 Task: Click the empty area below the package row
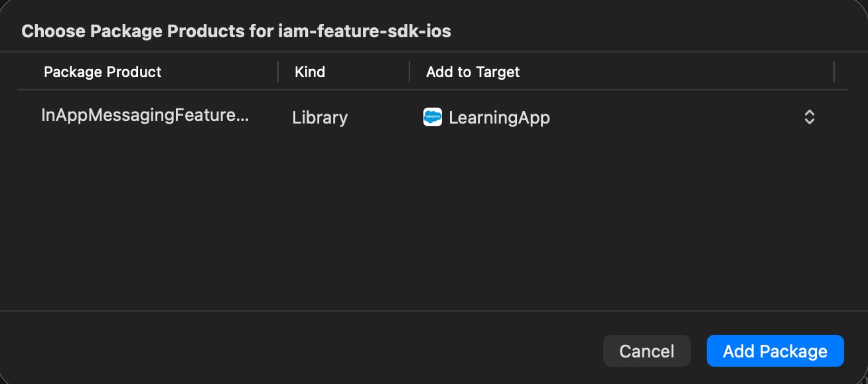[431, 219]
